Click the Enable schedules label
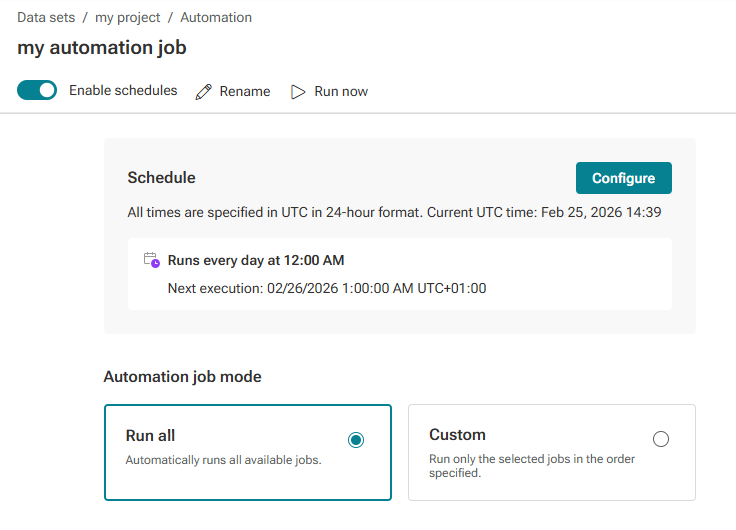 click(x=123, y=91)
